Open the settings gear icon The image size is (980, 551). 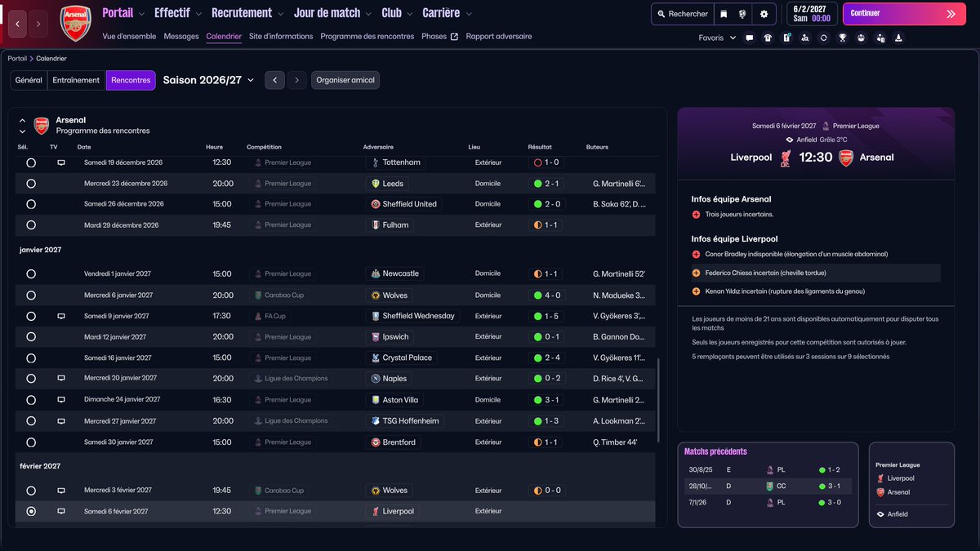point(764,14)
